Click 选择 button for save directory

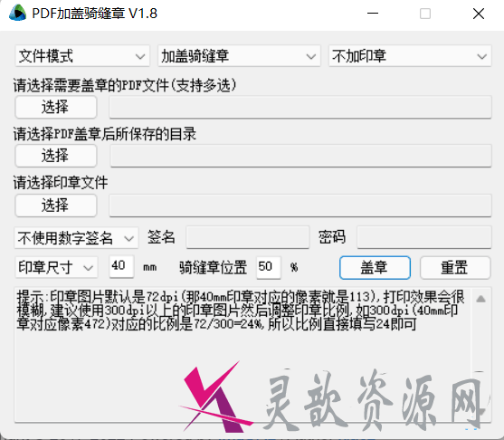(55, 156)
